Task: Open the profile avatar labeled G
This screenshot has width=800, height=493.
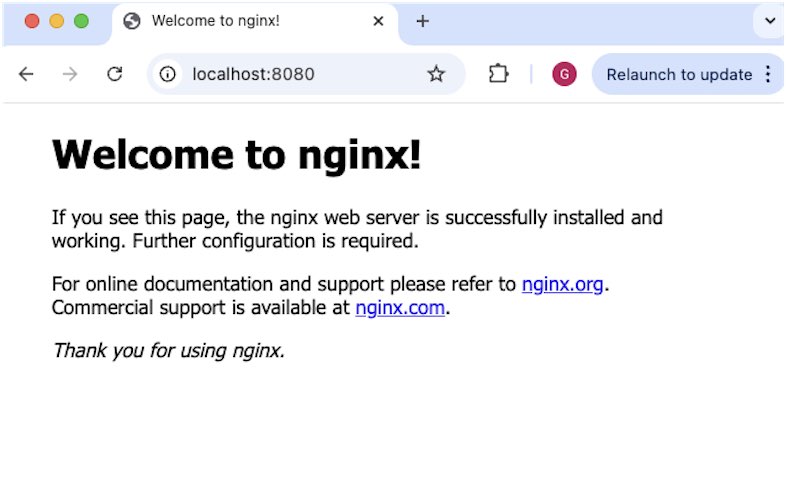Action: click(x=564, y=75)
